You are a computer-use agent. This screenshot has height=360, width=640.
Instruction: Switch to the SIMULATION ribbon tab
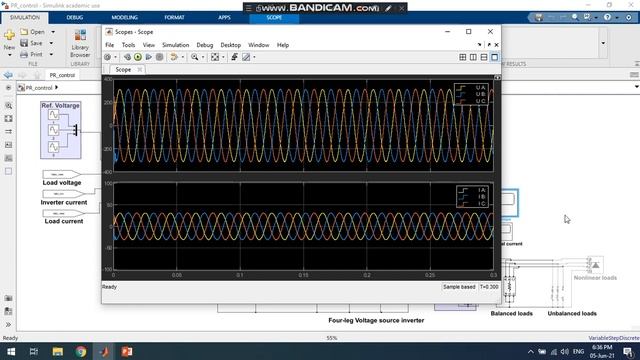[x=25, y=18]
